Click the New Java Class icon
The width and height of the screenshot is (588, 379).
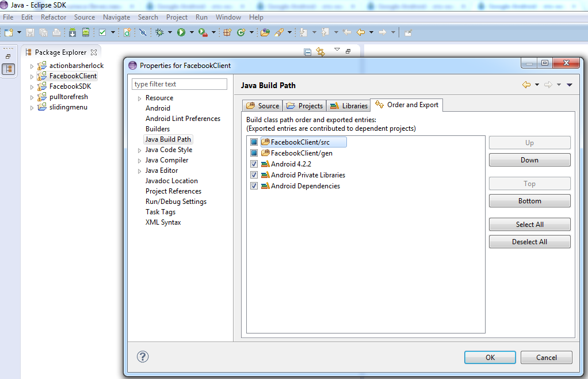coord(241,33)
